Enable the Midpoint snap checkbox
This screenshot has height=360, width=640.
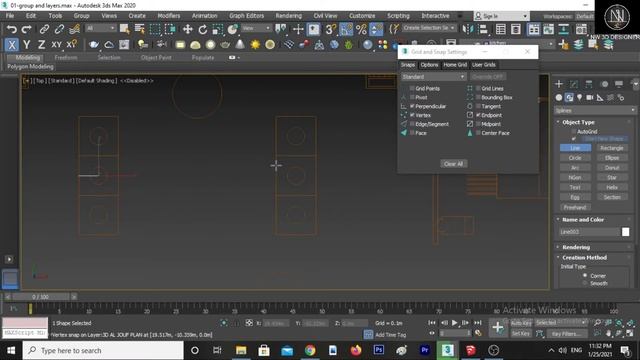(478, 124)
